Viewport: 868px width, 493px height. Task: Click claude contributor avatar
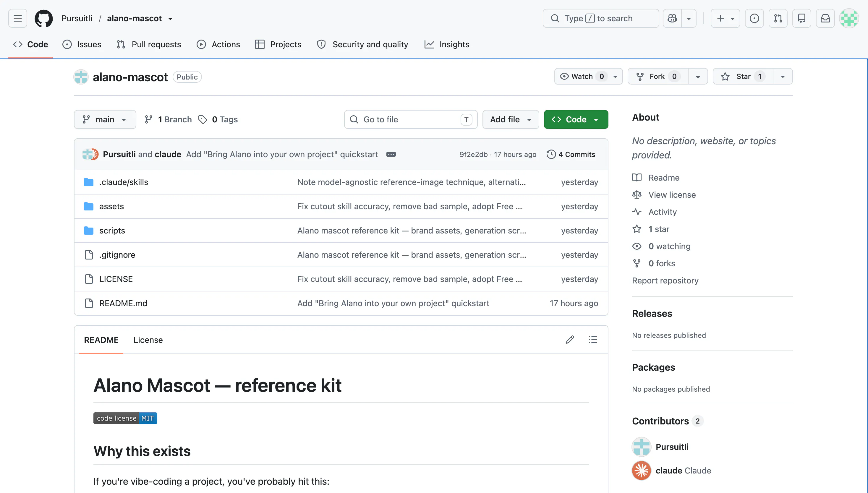(642, 471)
